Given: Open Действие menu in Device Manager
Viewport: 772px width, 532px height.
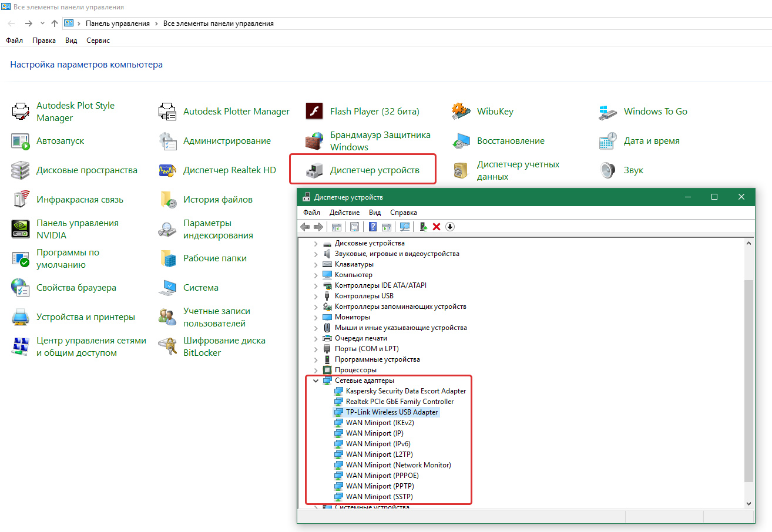Looking at the screenshot, I should [x=344, y=213].
